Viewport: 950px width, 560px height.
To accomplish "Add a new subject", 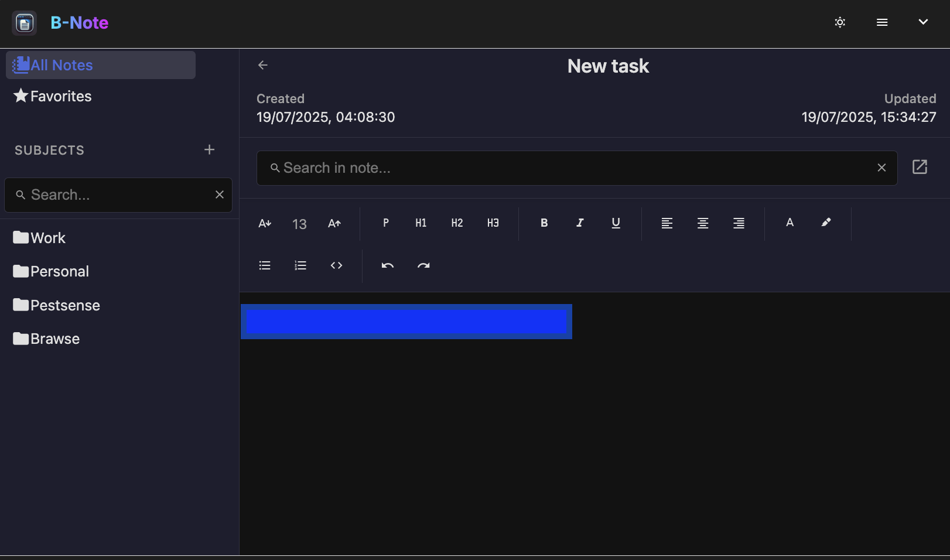I will pos(209,149).
